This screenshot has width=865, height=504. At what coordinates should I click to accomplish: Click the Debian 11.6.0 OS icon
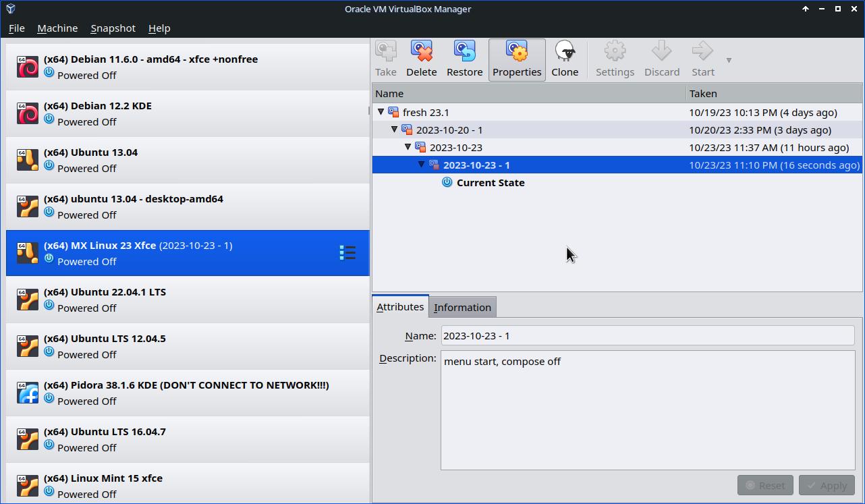click(28, 67)
